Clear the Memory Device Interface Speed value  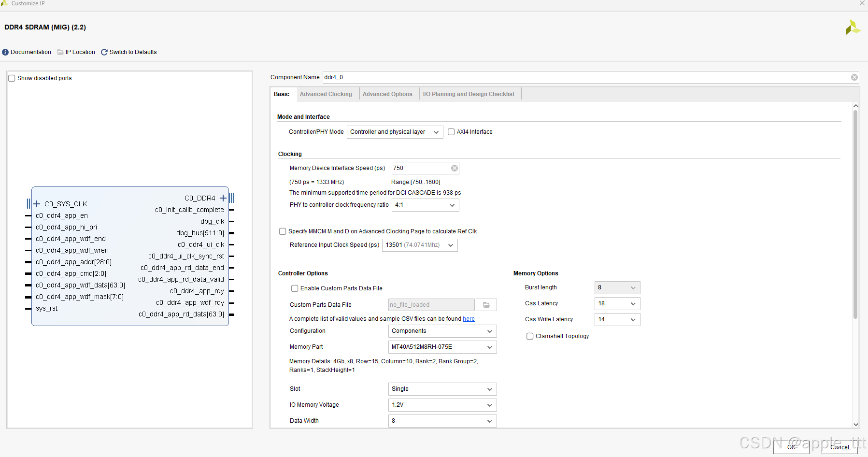click(454, 168)
